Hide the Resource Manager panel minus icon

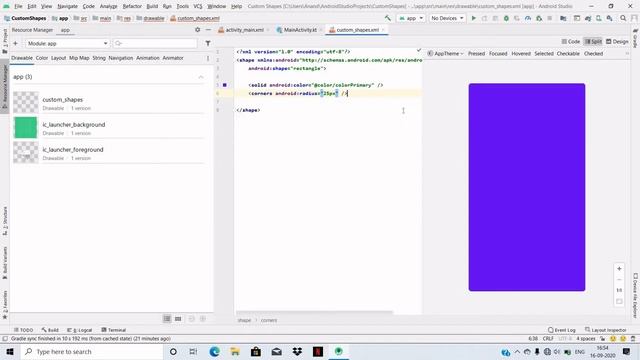[208, 30]
